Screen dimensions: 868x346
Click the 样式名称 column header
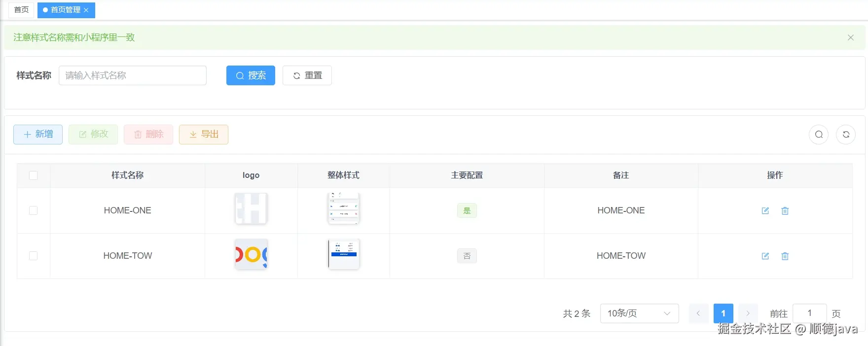pos(127,175)
